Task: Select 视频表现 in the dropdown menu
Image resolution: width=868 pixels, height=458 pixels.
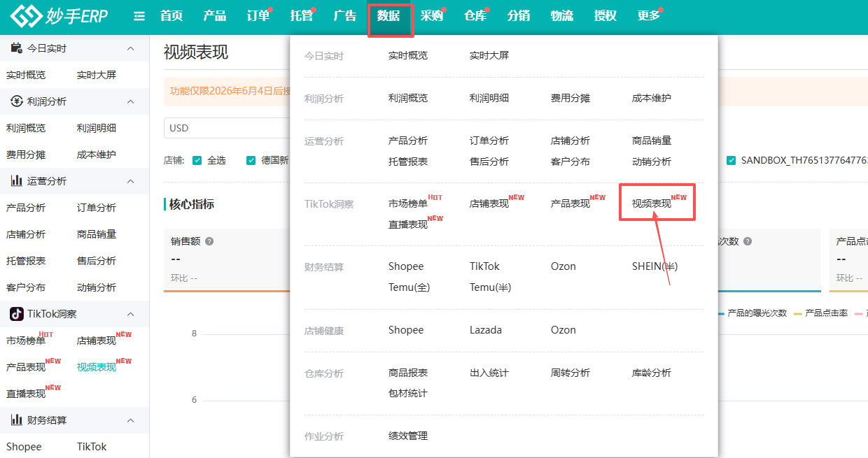Action: pyautogui.click(x=652, y=203)
